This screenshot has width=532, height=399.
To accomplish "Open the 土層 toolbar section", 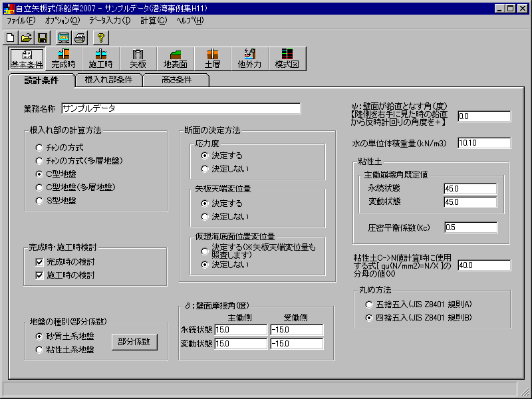I will click(213, 59).
